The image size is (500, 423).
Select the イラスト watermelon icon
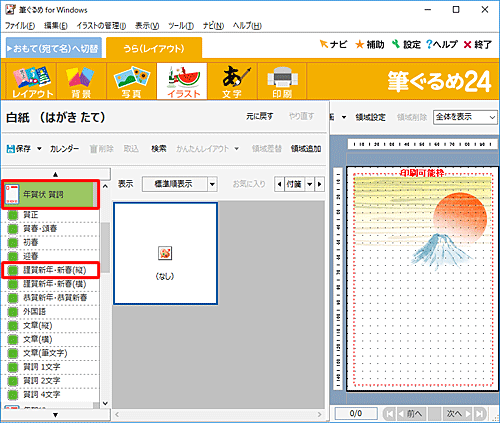click(182, 81)
